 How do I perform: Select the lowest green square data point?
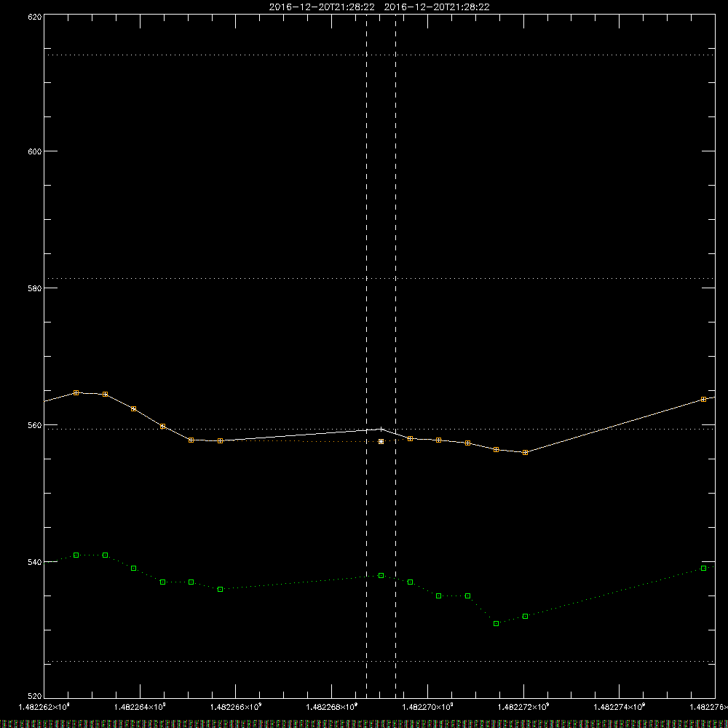click(x=496, y=624)
